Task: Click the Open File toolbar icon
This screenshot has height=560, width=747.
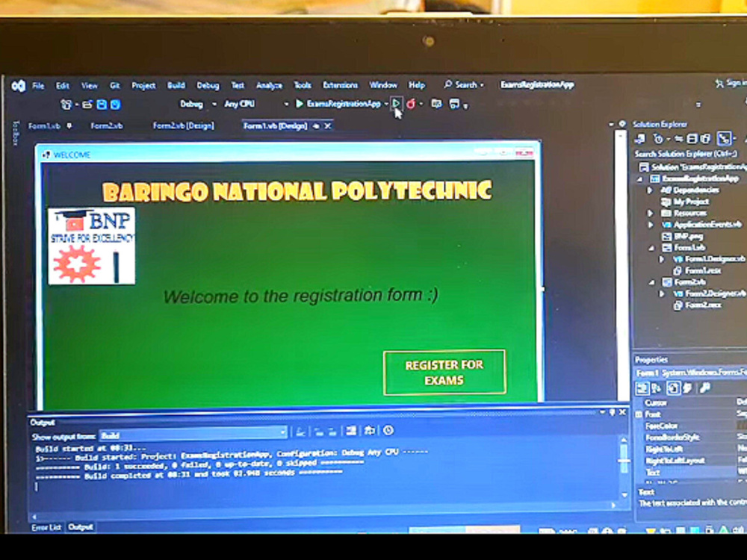Action: (x=87, y=105)
